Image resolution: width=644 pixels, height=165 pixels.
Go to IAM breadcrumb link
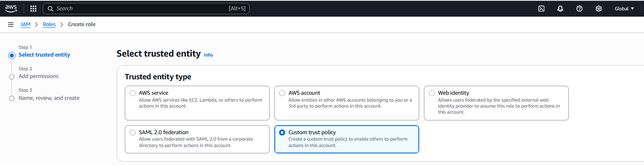pos(26,24)
